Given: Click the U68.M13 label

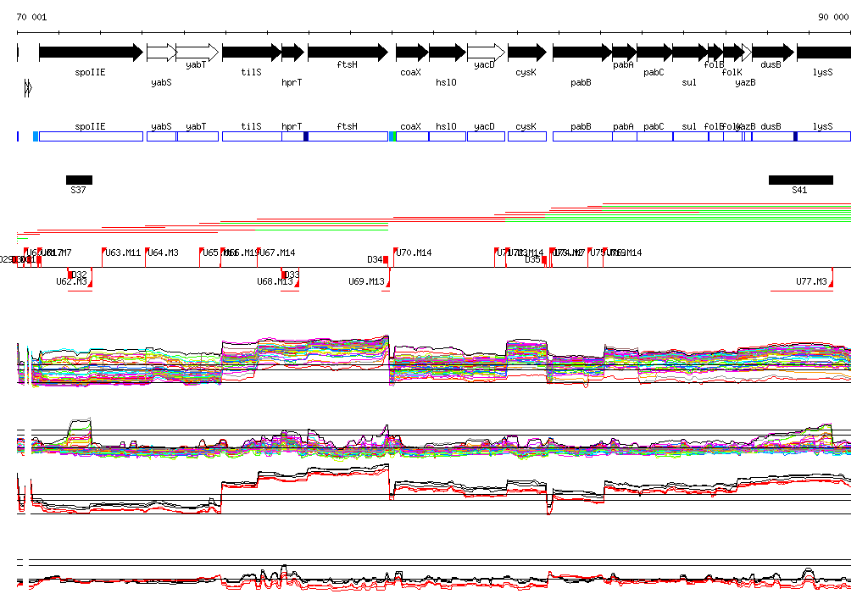Looking at the screenshot, I should (275, 282).
